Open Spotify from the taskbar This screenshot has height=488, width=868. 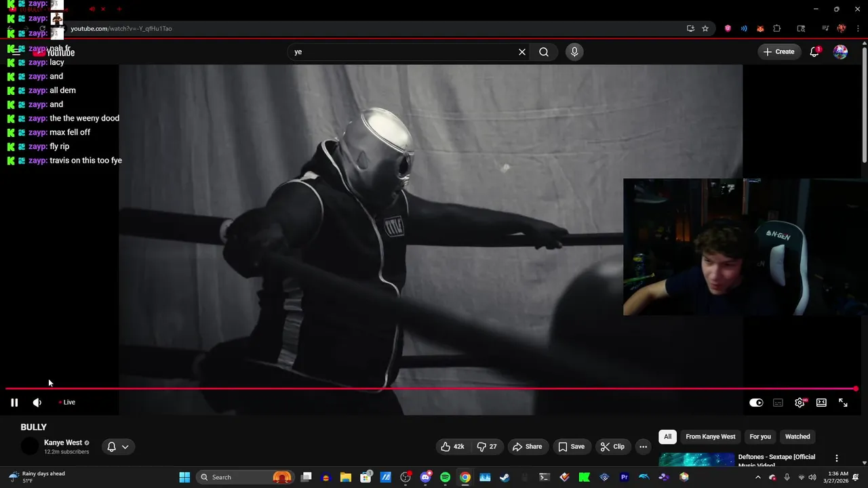coord(445,477)
